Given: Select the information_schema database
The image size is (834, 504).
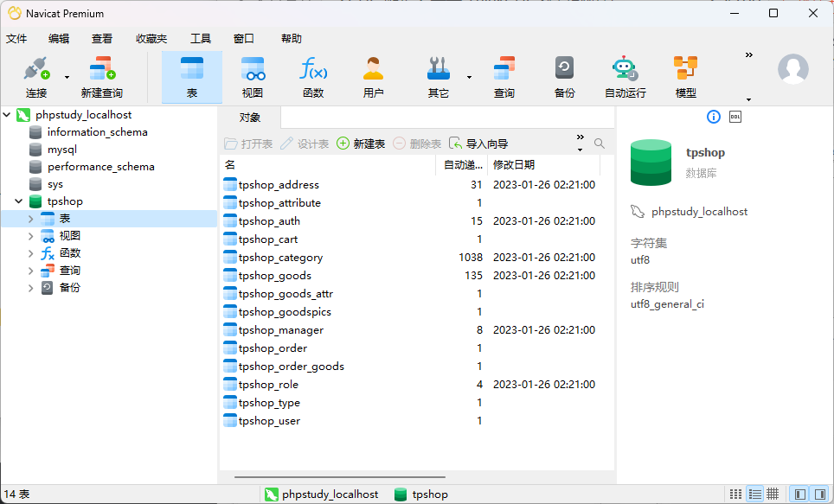Looking at the screenshot, I should pyautogui.click(x=98, y=132).
